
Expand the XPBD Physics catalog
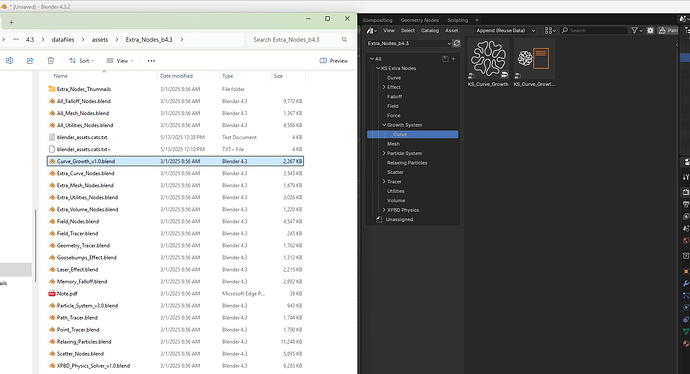384,210
